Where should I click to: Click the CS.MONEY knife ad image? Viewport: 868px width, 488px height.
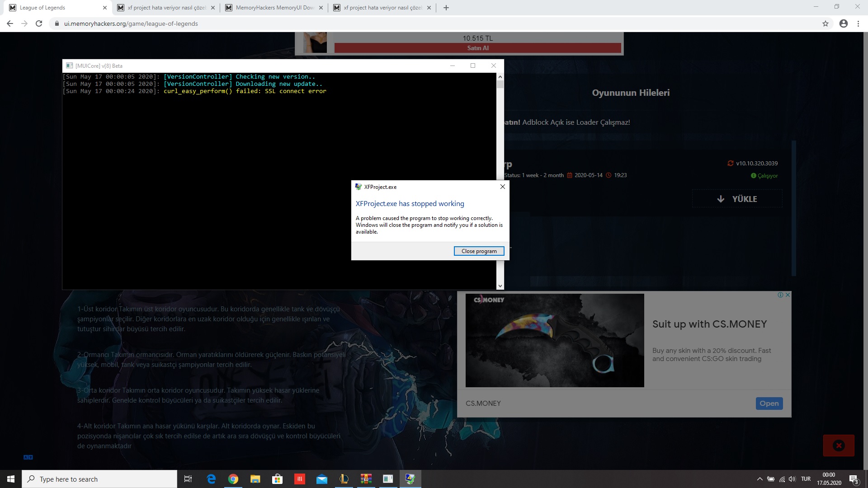coord(555,340)
